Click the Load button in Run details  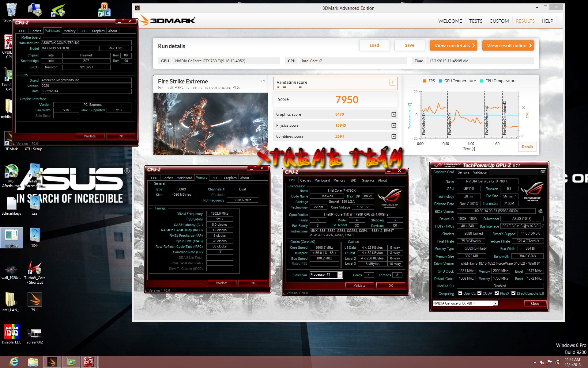(374, 45)
